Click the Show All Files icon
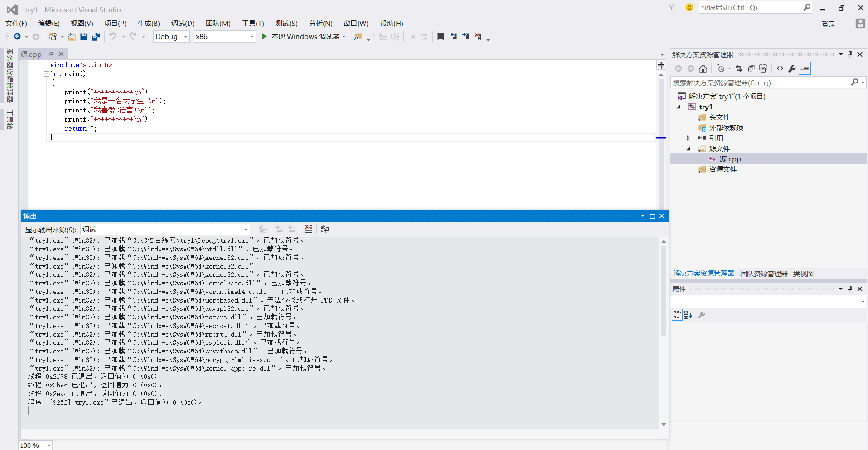 [763, 68]
